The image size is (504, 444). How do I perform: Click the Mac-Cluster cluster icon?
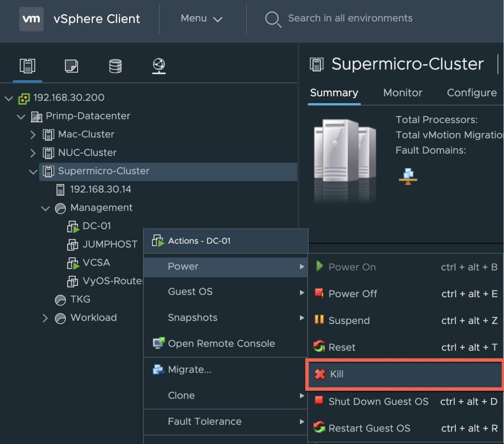click(48, 135)
